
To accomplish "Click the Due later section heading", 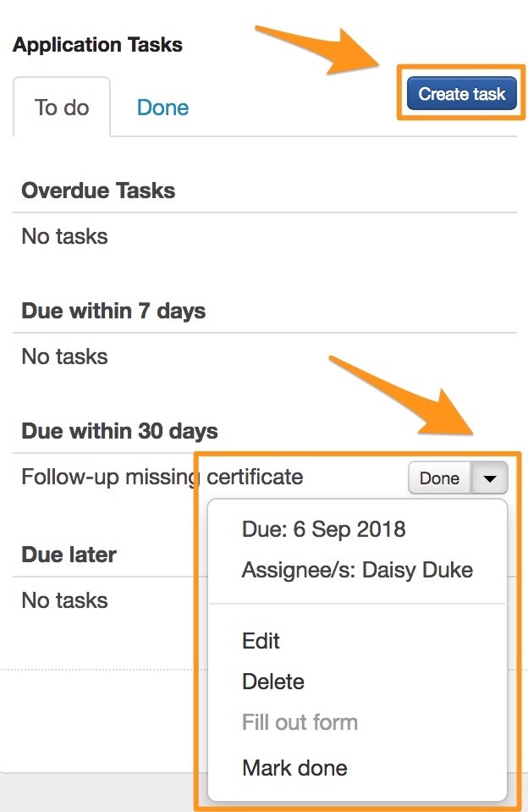I will [69, 555].
